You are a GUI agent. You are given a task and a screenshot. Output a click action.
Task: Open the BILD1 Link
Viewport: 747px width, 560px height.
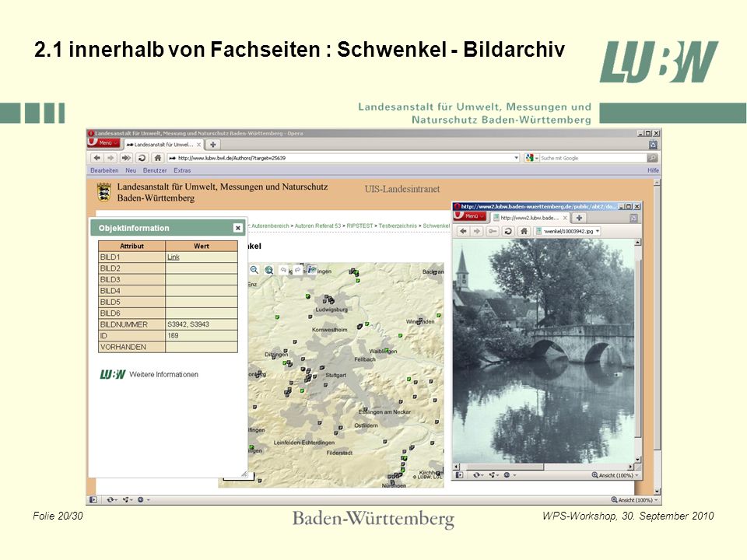[x=173, y=257]
